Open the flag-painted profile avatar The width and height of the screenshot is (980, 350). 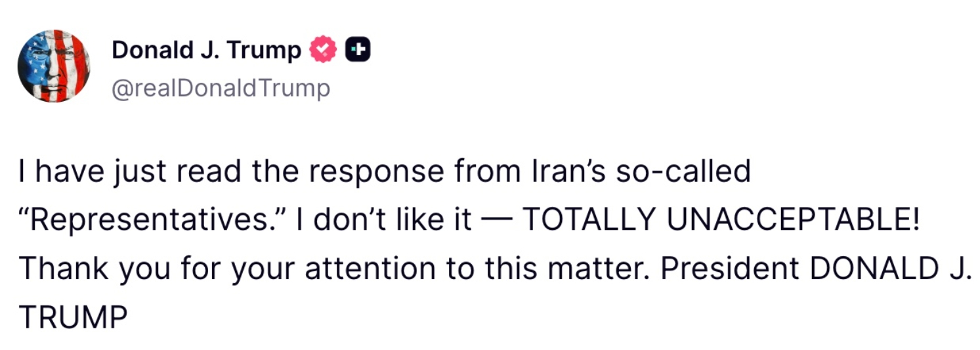[x=54, y=66]
